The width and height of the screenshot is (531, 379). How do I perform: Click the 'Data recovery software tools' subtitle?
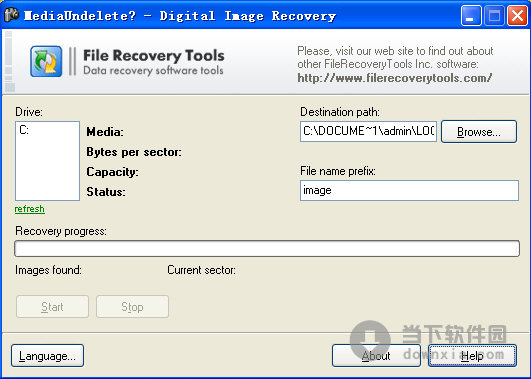(153, 70)
